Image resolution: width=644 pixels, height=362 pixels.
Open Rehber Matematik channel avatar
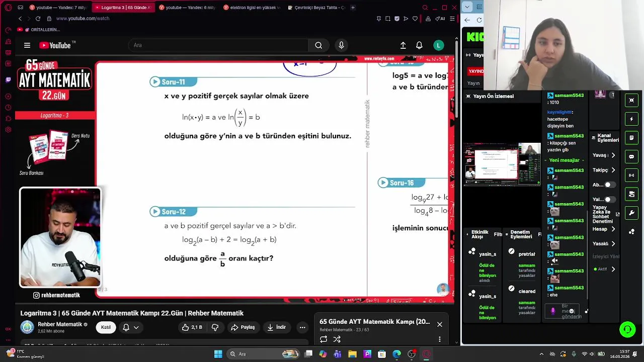(27, 327)
